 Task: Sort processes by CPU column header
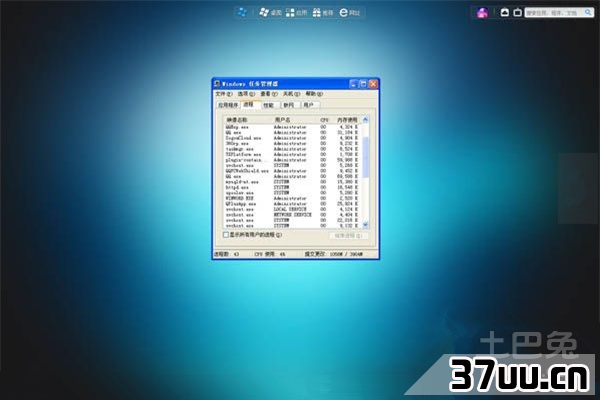pos(324,120)
